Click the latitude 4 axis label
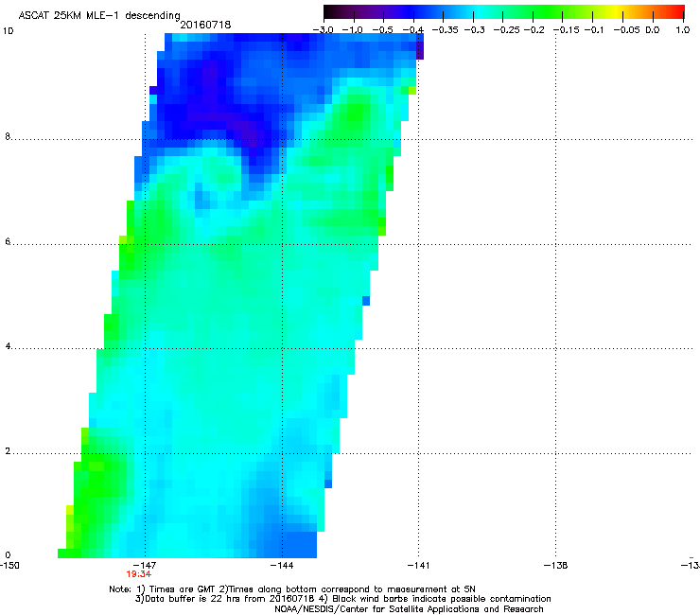 [x=8, y=346]
